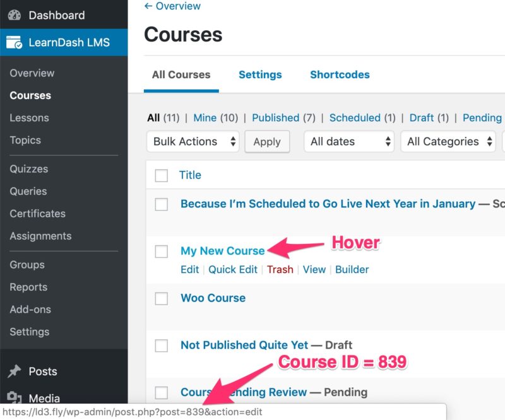Click the Overview back link at top

coord(172,6)
